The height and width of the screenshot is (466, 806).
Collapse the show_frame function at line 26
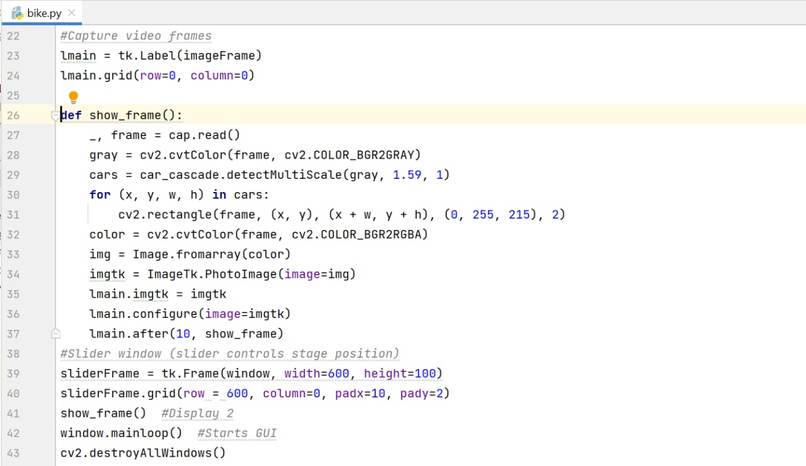55,116
